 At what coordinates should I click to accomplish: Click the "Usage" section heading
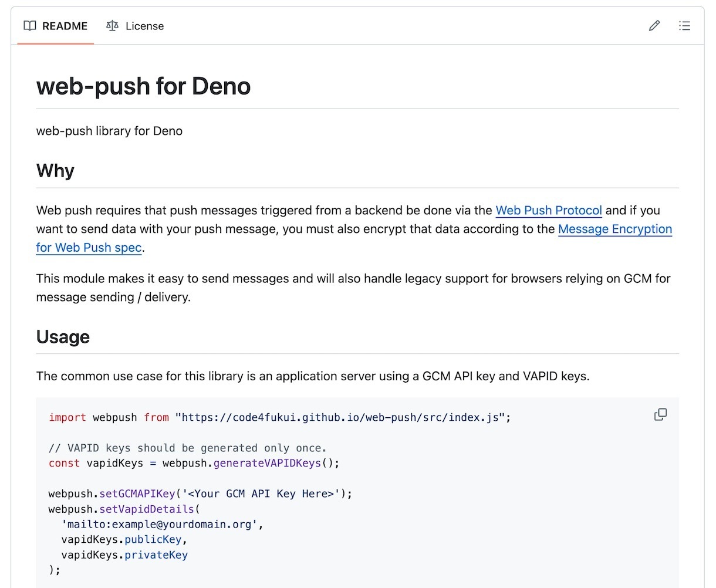point(63,337)
